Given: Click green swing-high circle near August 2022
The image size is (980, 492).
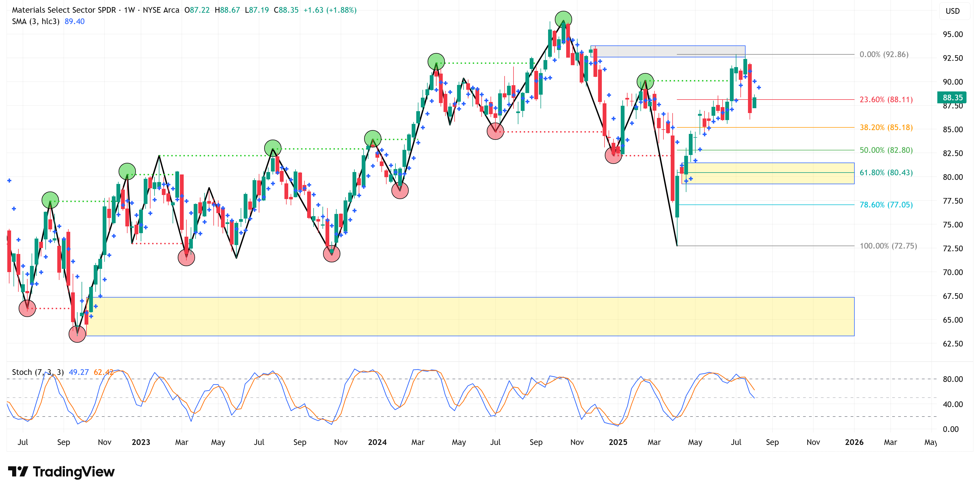Looking at the screenshot, I should coord(50,200).
